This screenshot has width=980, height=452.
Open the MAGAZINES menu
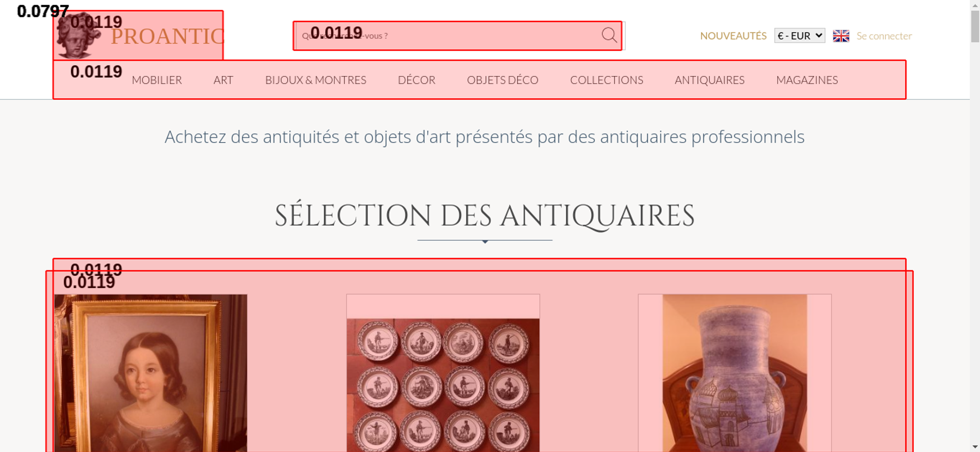pos(807,80)
